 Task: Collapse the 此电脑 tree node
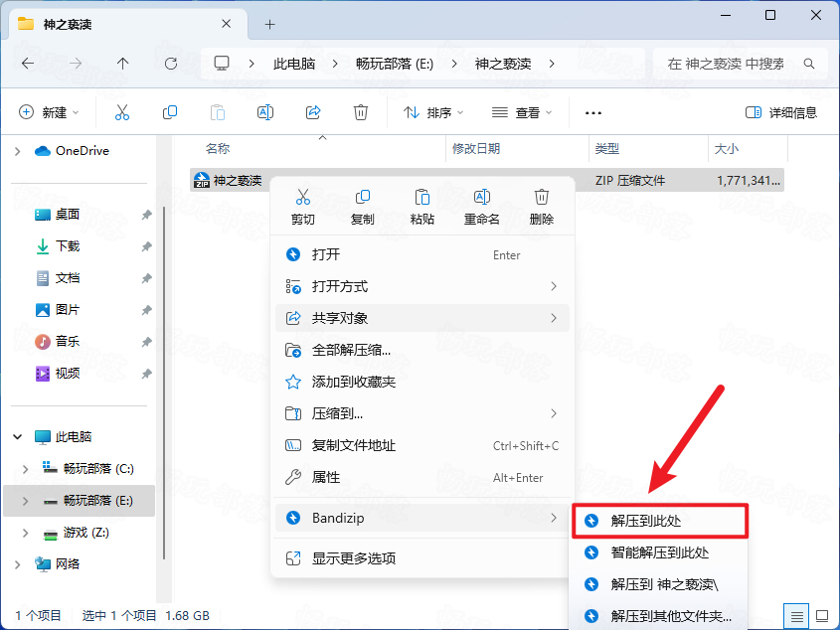point(18,436)
